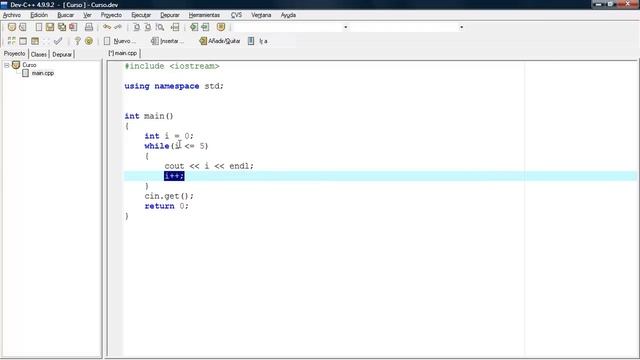
Task: Open the Ayuda menu
Action: coord(288,15)
